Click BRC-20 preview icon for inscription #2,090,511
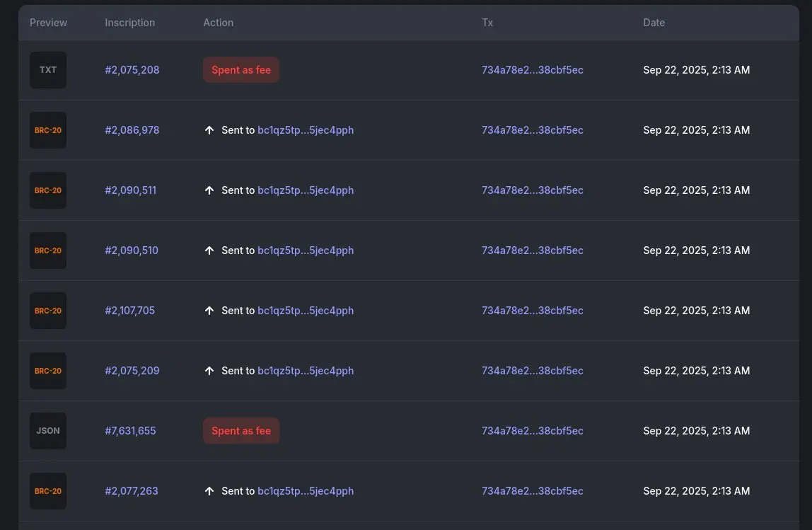The image size is (812, 530). pos(48,190)
